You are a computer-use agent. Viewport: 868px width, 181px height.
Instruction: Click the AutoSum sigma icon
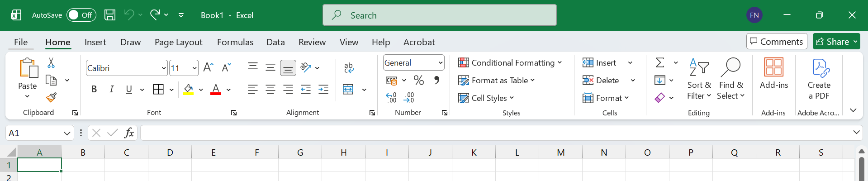[x=660, y=63]
